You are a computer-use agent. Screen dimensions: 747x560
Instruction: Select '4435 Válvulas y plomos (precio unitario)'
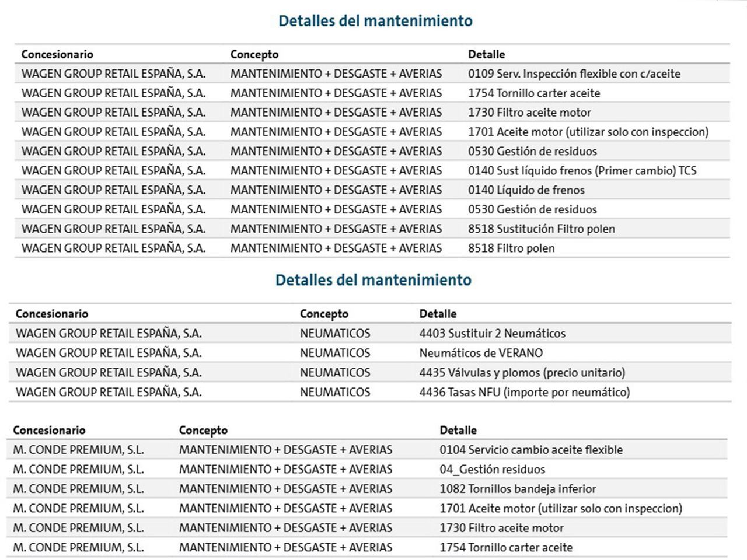pos(522,372)
